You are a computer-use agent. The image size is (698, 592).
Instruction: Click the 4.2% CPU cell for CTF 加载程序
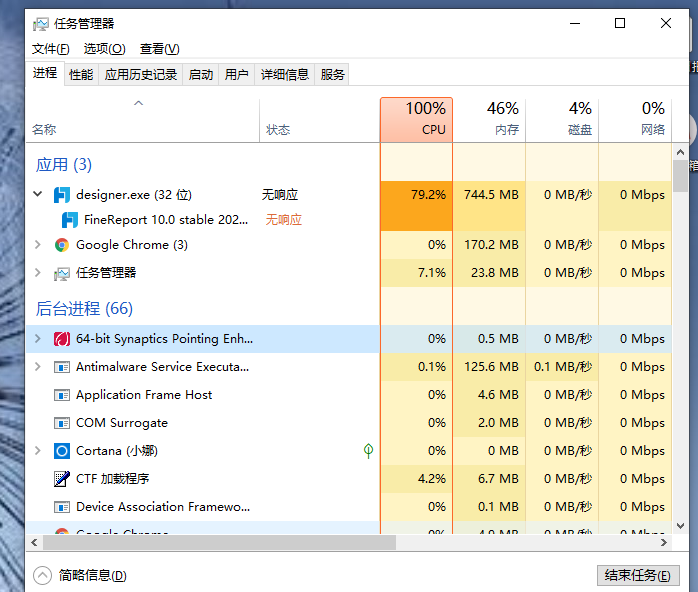pyautogui.click(x=416, y=479)
